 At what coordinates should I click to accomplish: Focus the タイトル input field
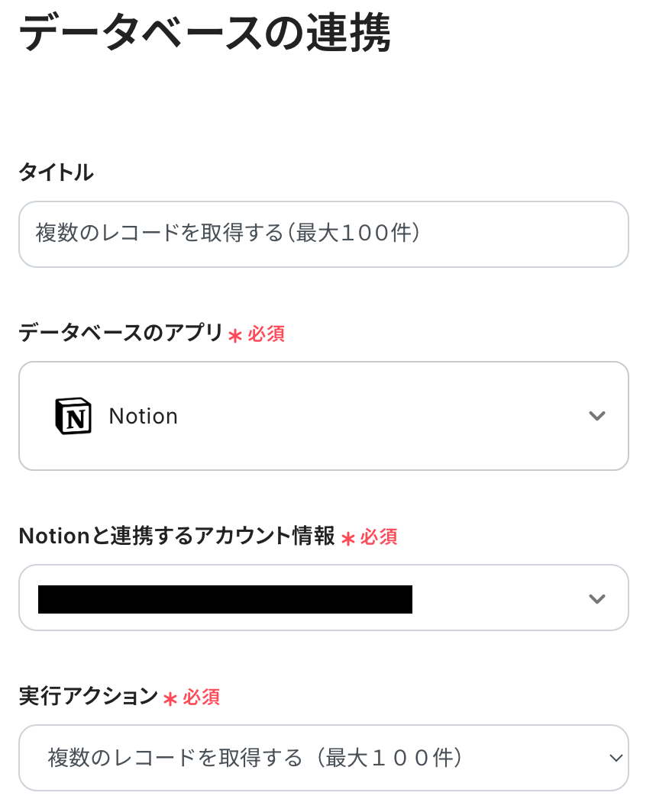323,234
